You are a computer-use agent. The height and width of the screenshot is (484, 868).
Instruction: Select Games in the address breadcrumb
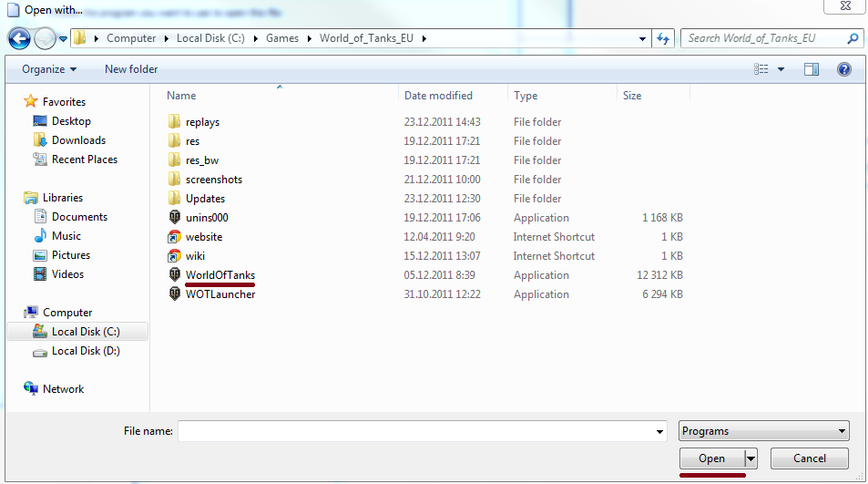tap(281, 38)
